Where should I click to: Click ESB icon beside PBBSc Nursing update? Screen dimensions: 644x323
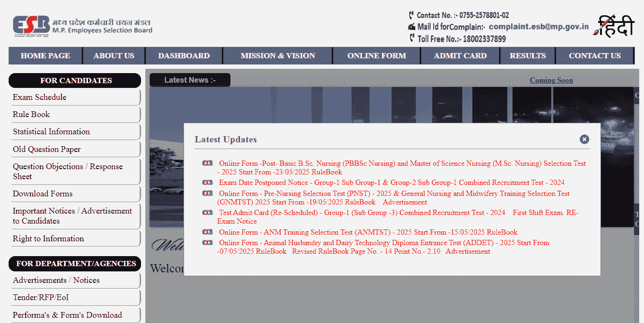tap(207, 163)
